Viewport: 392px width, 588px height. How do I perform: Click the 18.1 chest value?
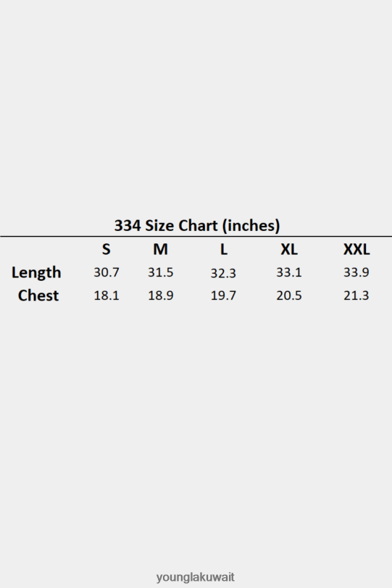tap(107, 295)
